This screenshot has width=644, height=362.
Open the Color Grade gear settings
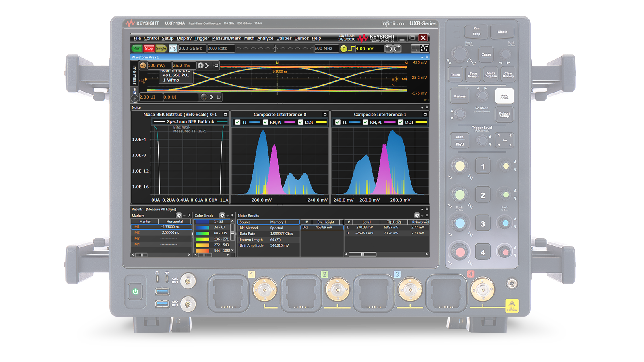point(222,216)
